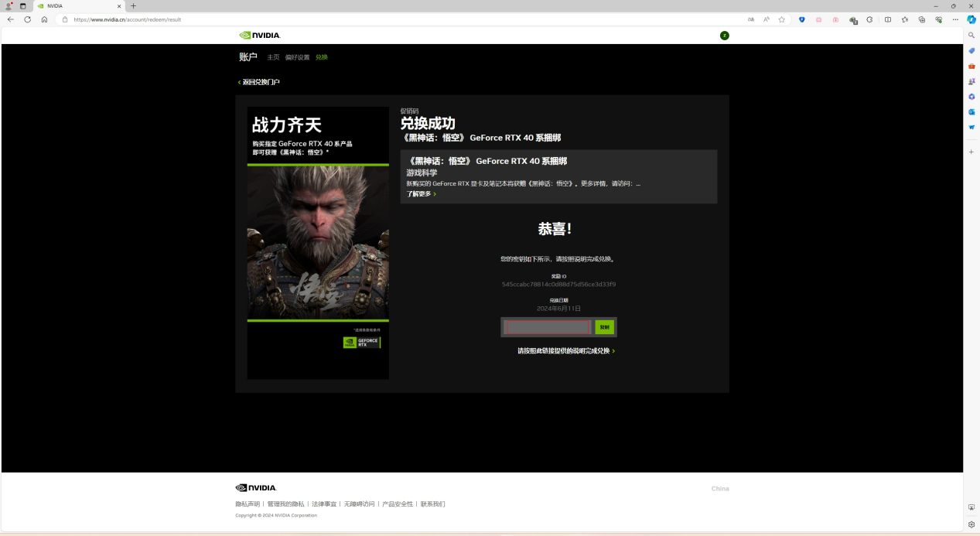This screenshot has height=536, width=980.
Task: Go to the browser home page
Action: 44,19
